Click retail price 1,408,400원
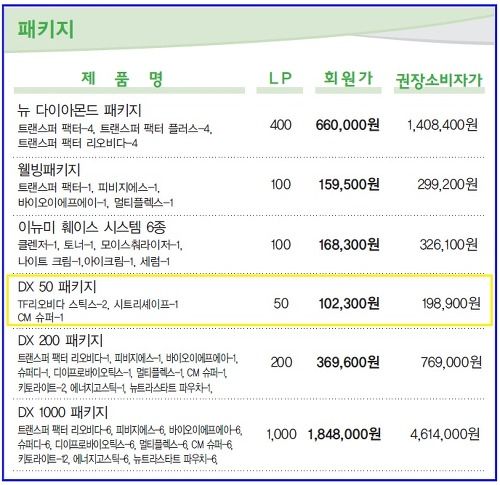The image size is (500, 485). [x=442, y=125]
